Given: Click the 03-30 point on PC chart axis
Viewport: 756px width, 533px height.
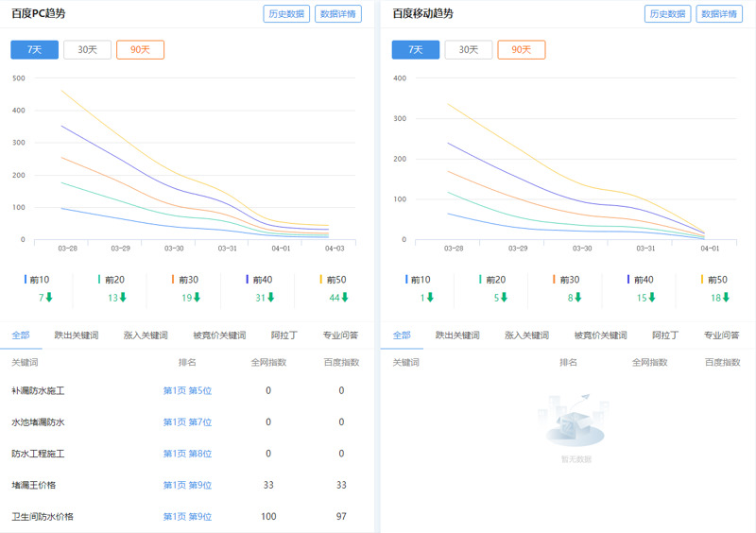Looking at the screenshot, I should tap(174, 249).
